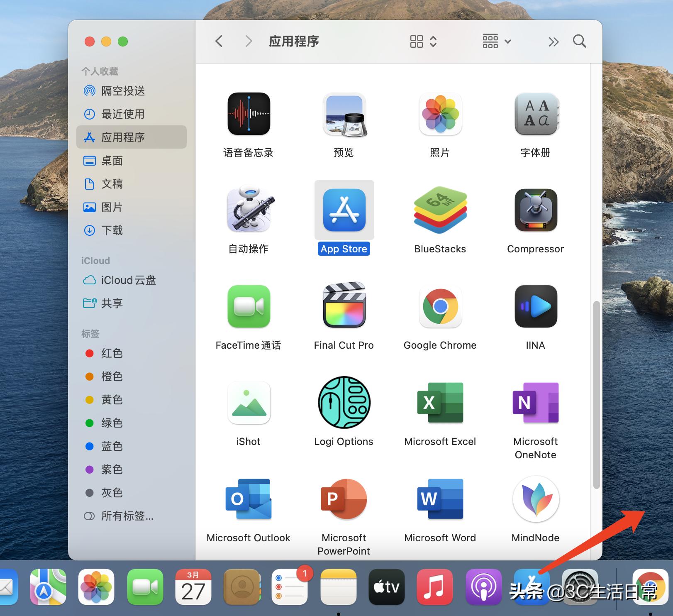Open Compressor
Viewport: 673px width, 616px height.
point(535,210)
